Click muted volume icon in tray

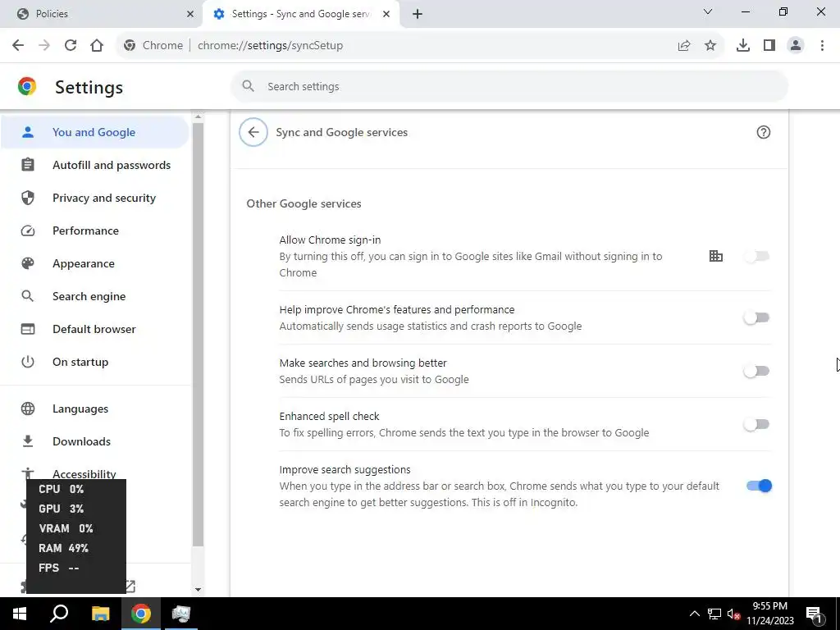tap(733, 614)
